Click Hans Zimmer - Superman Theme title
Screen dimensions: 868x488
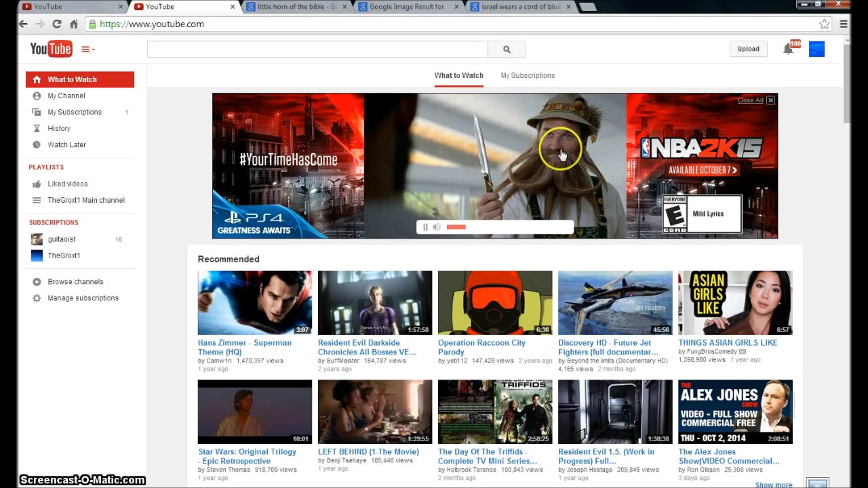245,347
